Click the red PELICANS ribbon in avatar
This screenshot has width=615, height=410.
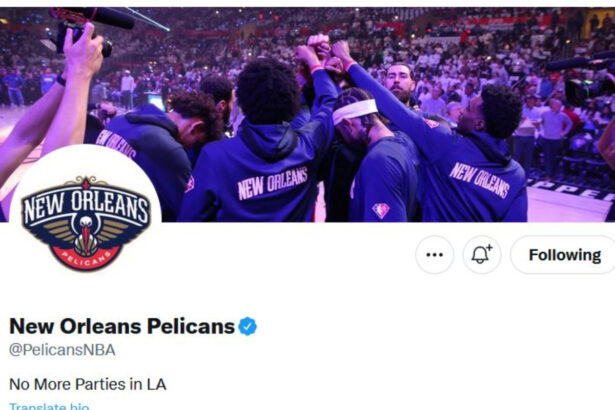[x=86, y=257]
